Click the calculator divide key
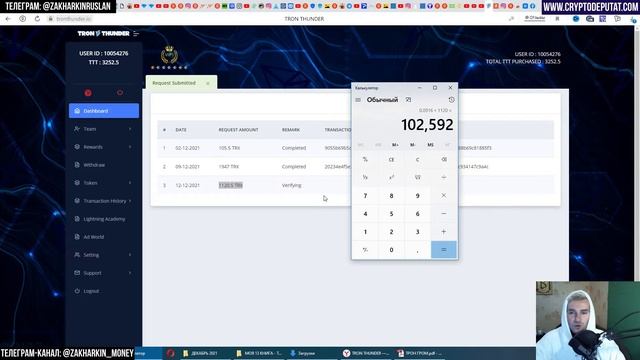 tap(444, 178)
